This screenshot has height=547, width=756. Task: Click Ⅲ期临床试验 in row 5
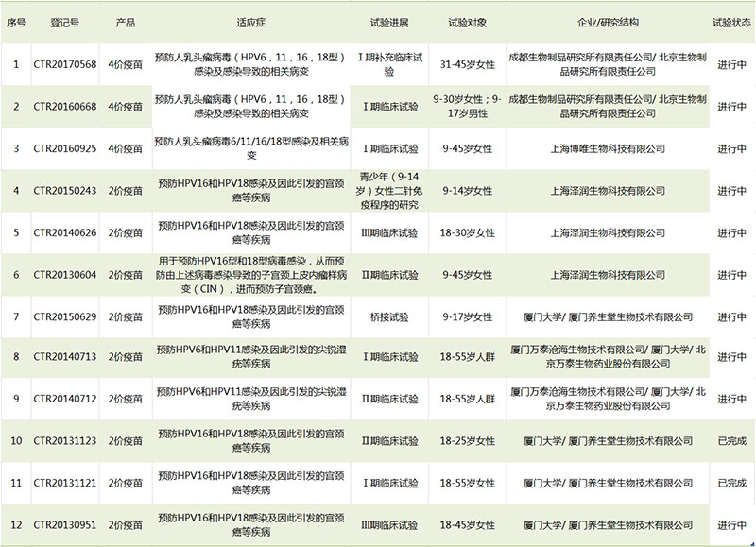click(389, 232)
